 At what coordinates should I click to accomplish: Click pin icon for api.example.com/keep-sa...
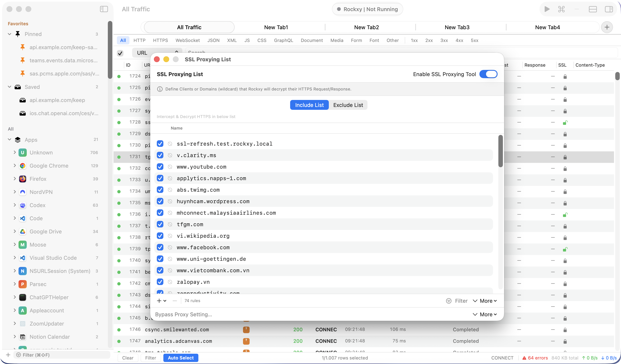pos(22,47)
